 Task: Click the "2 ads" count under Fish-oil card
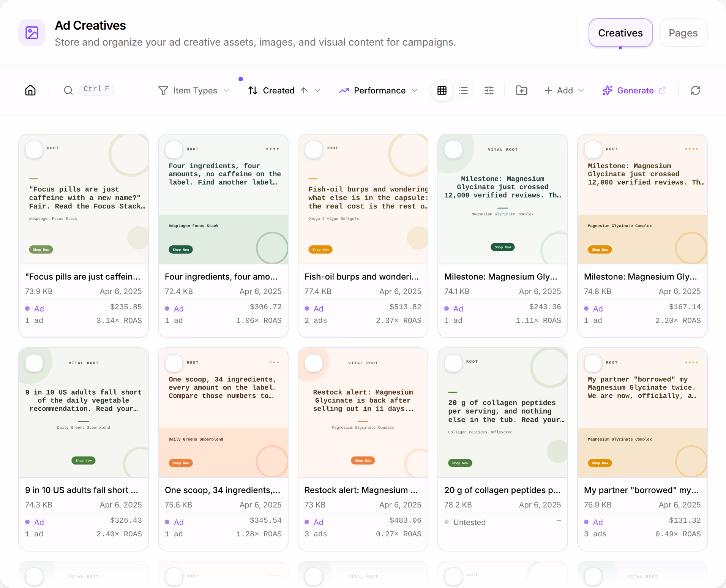click(x=316, y=321)
